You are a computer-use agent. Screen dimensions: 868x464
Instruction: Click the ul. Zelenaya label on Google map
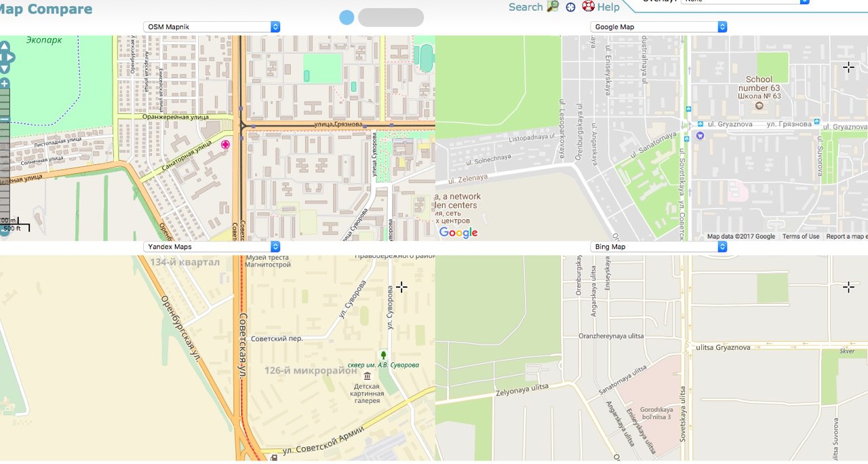[x=467, y=178]
